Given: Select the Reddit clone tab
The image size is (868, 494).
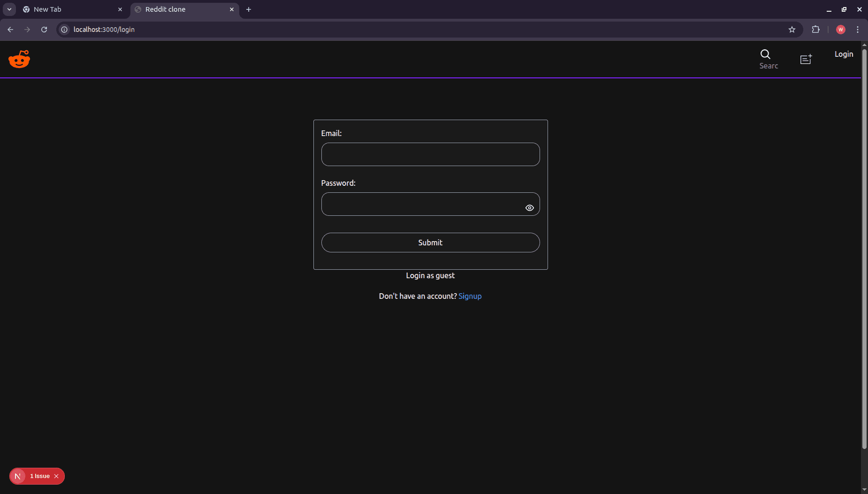Looking at the screenshot, I should click(x=184, y=9).
